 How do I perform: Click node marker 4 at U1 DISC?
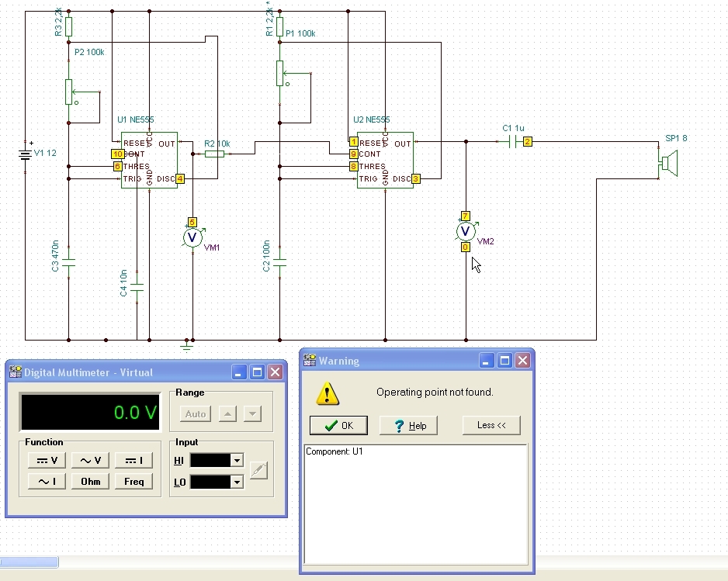pos(180,178)
